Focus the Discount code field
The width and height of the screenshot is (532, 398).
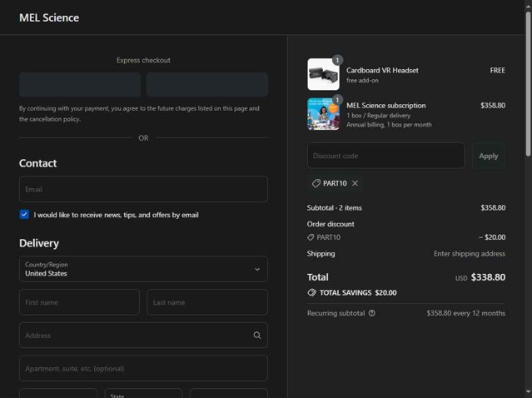click(385, 156)
